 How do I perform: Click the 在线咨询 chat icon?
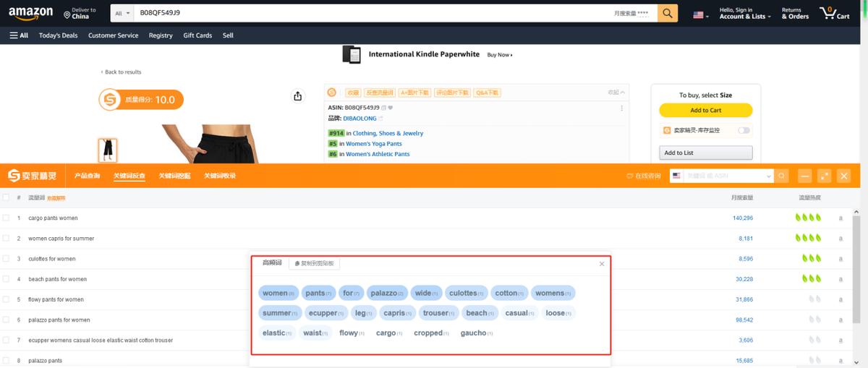[629, 176]
